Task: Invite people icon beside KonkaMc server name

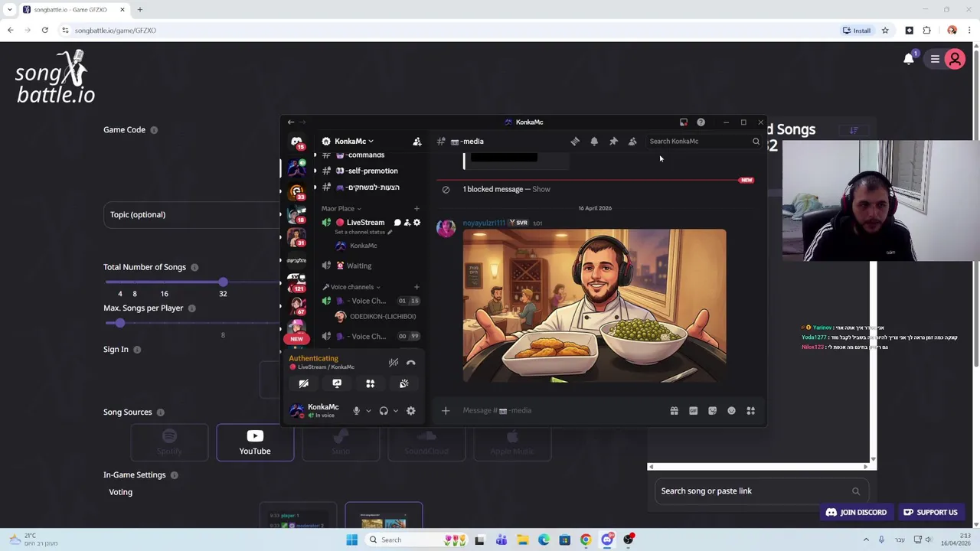Action: 417,142
